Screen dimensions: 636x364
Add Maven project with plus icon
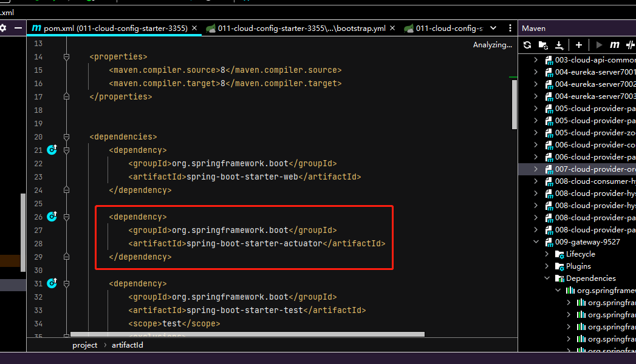tap(579, 45)
